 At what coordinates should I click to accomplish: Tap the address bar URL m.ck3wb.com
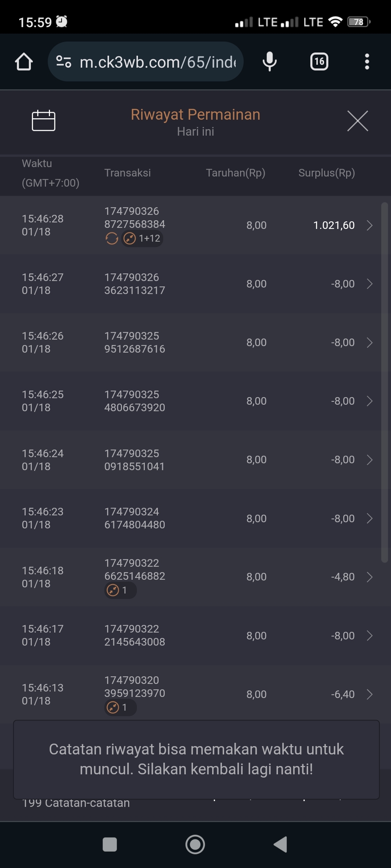click(x=157, y=62)
